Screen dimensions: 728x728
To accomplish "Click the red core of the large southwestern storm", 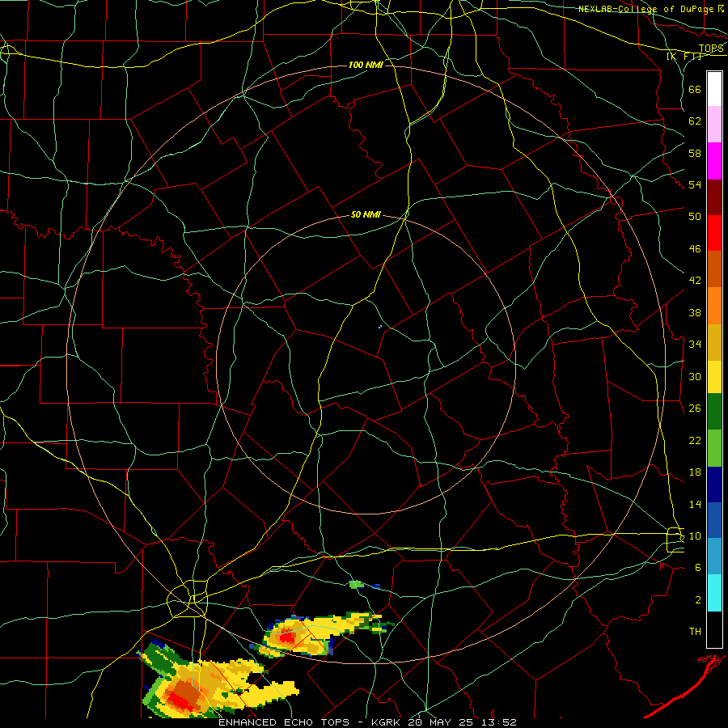I will 183,701.
